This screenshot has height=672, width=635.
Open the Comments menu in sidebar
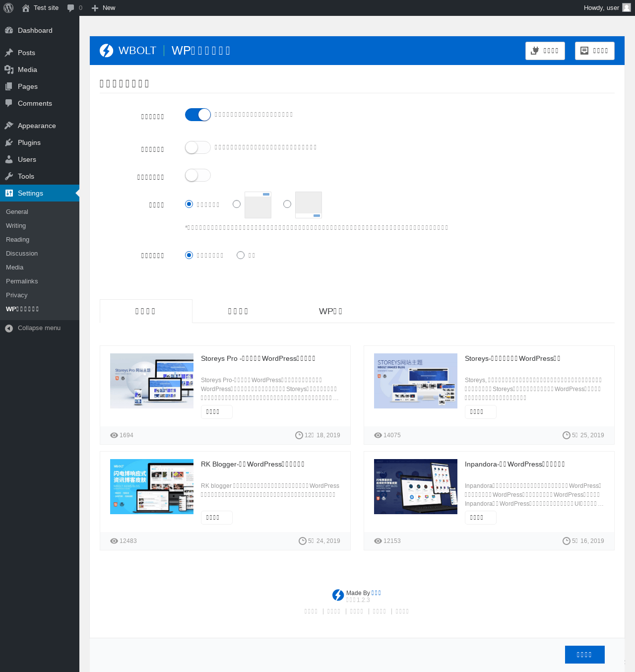point(40,103)
